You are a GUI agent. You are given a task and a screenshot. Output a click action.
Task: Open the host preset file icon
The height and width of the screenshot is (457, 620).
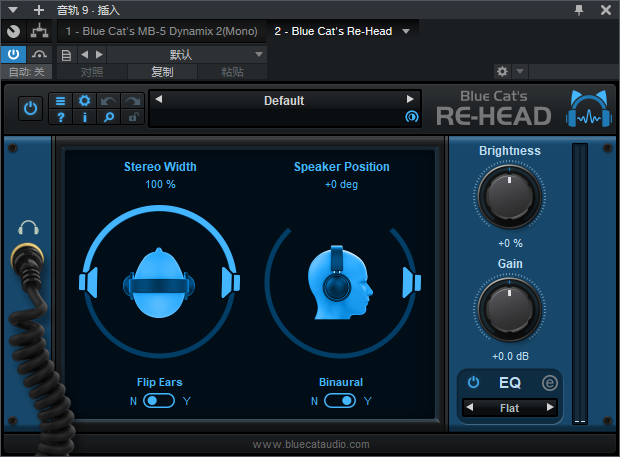coord(66,55)
